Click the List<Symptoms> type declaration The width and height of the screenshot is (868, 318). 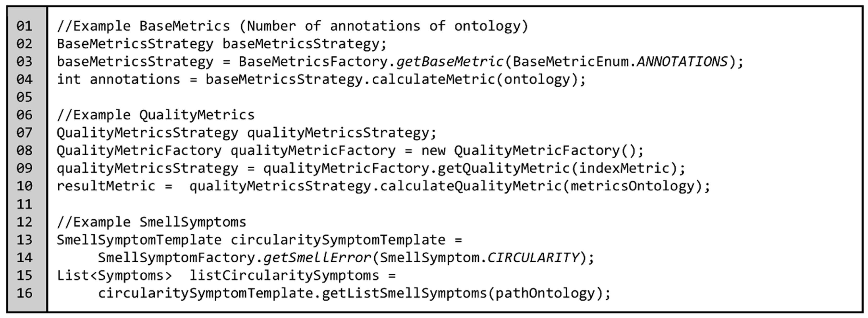115,276
